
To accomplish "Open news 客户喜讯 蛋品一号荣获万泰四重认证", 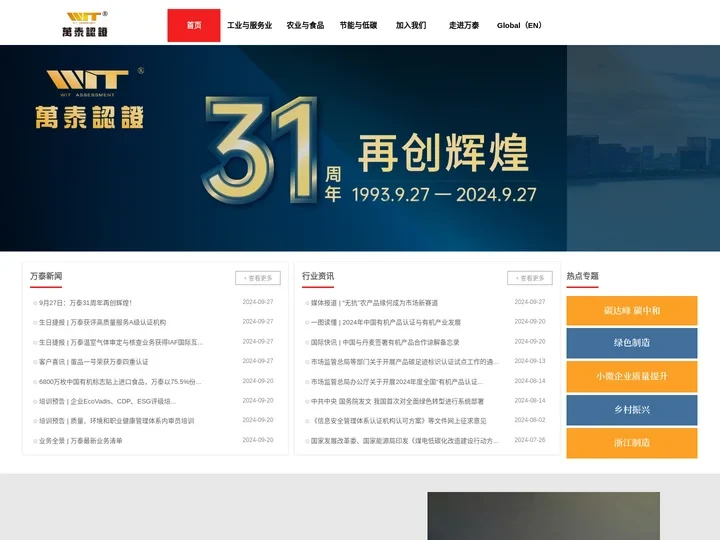I will click(94, 362).
